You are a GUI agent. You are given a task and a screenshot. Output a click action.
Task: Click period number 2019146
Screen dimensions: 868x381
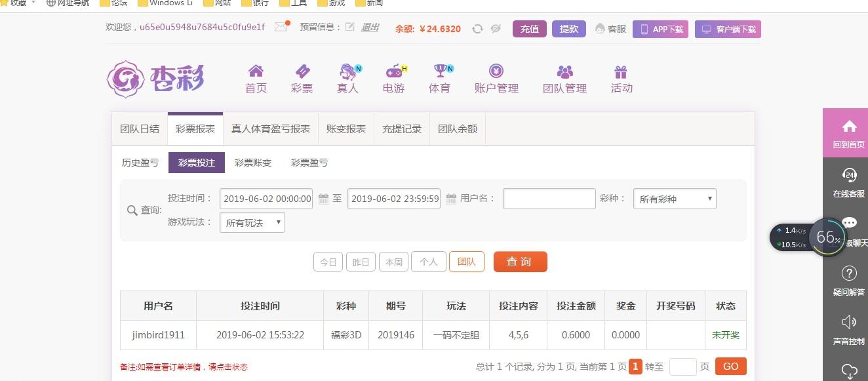396,335
